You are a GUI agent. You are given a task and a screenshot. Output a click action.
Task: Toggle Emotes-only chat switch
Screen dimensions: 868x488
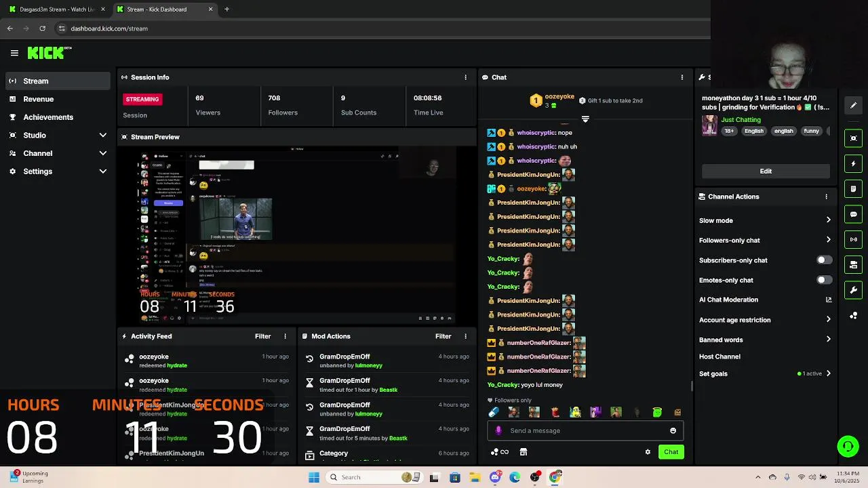point(824,280)
